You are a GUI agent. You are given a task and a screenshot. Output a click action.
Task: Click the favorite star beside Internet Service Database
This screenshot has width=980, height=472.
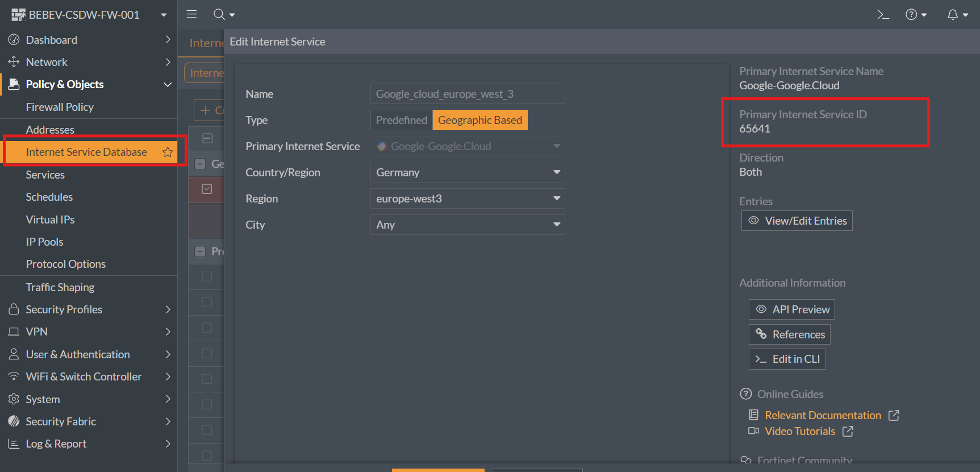(x=168, y=152)
